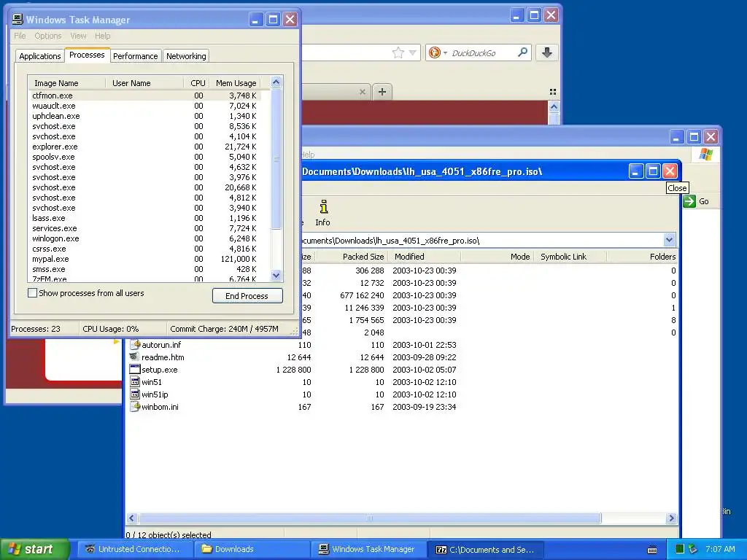Screen dimensions: 747x560
Task: Sort 7-Zip list by Packed Size column
Action: pos(352,257)
